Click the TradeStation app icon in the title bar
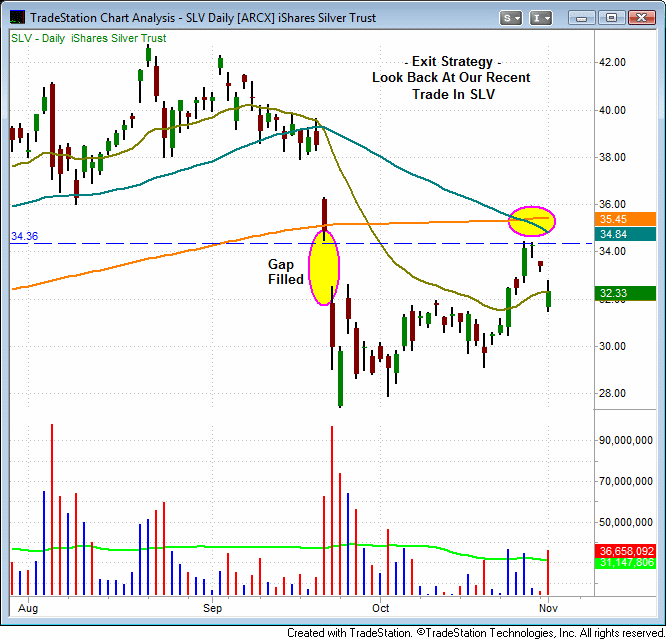Screen dimensions: 666x639 pyautogui.click(x=17, y=17)
